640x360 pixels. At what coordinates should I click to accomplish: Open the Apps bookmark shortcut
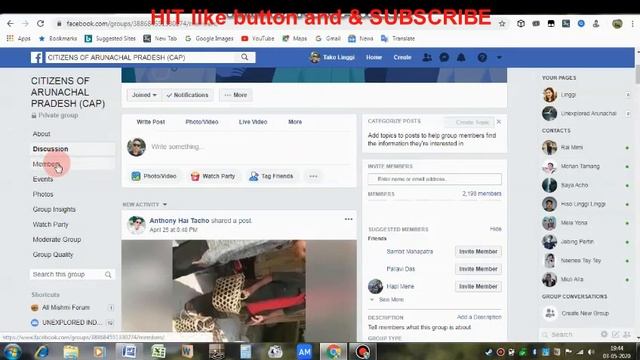(19, 38)
